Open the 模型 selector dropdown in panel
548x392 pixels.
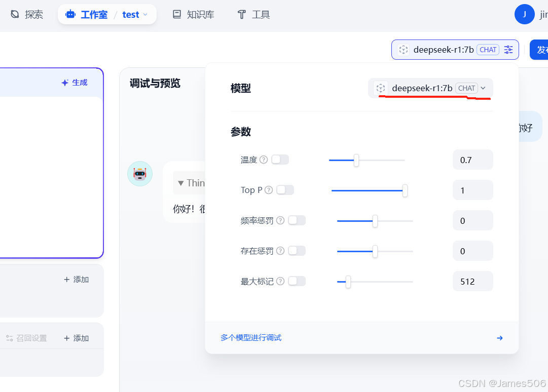pyautogui.click(x=430, y=88)
